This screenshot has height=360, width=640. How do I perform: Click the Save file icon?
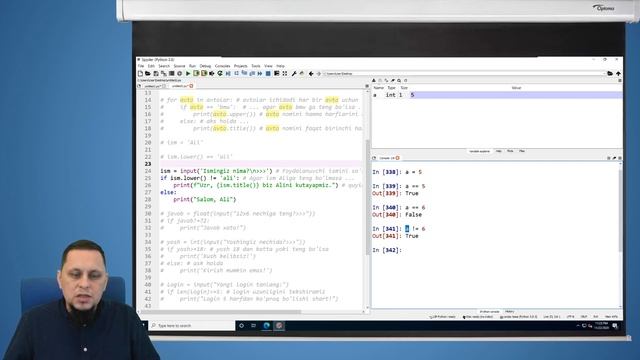coord(156,73)
